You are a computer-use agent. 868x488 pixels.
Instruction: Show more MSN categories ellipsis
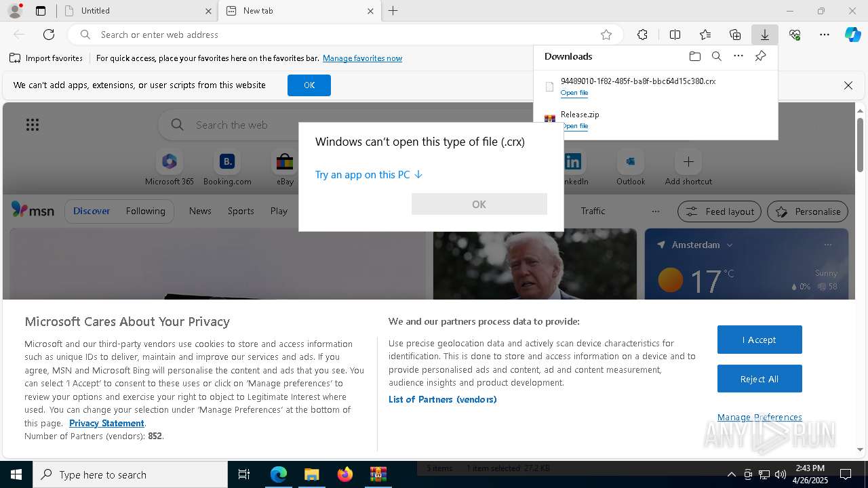pos(655,211)
